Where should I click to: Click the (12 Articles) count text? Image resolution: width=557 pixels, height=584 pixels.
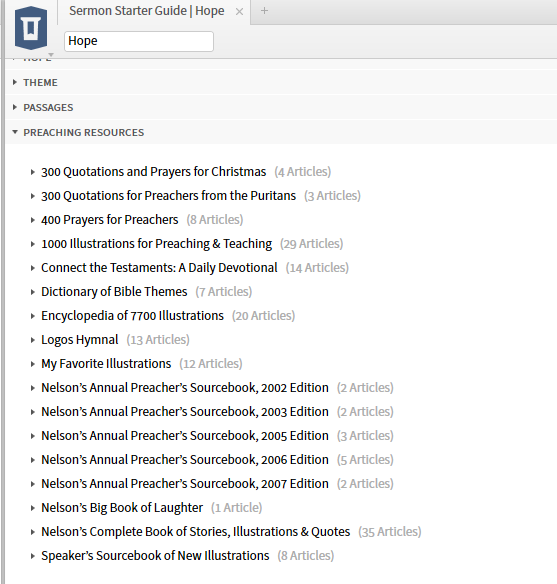[211, 364]
